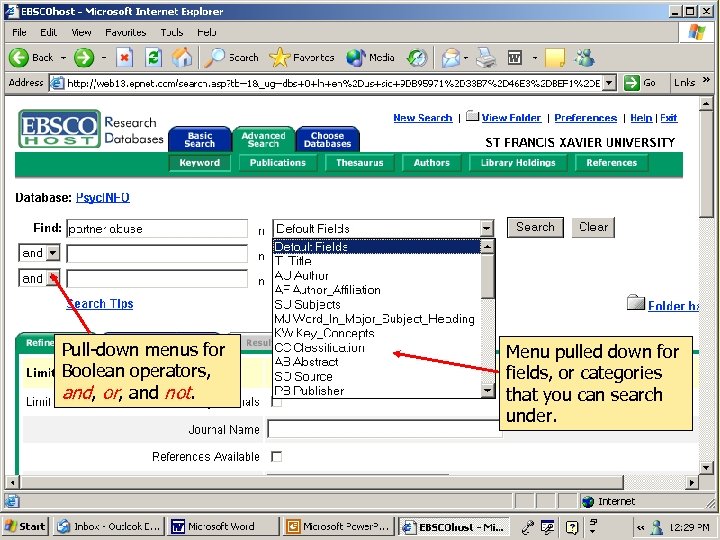This screenshot has height=540, width=720.
Task: Tick the checkbox under the field list
Action: click(x=276, y=403)
